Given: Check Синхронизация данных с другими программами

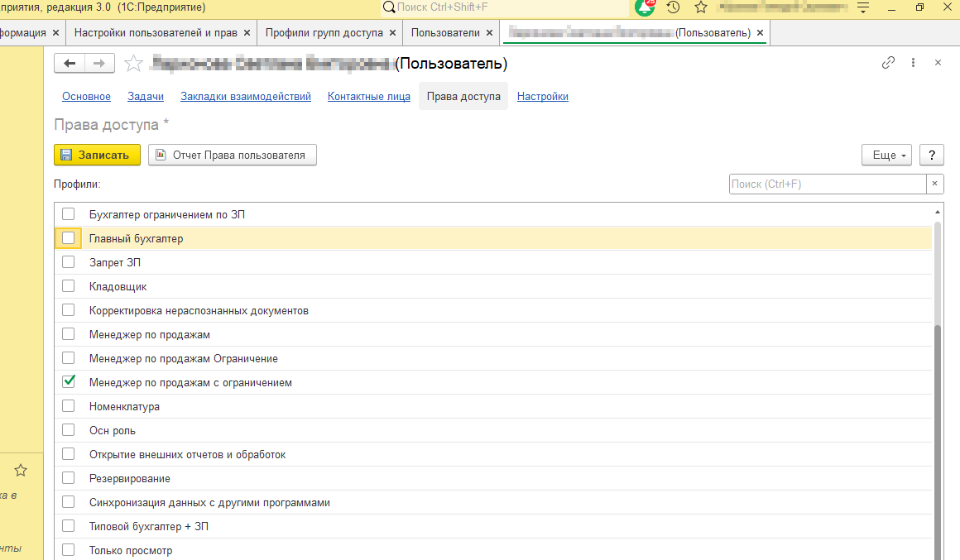Looking at the screenshot, I should 69,502.
